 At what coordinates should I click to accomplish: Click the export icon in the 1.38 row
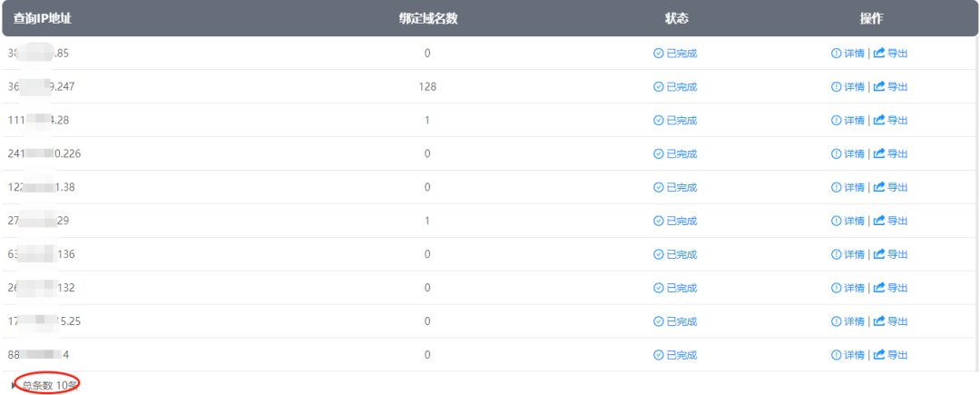pos(878,187)
